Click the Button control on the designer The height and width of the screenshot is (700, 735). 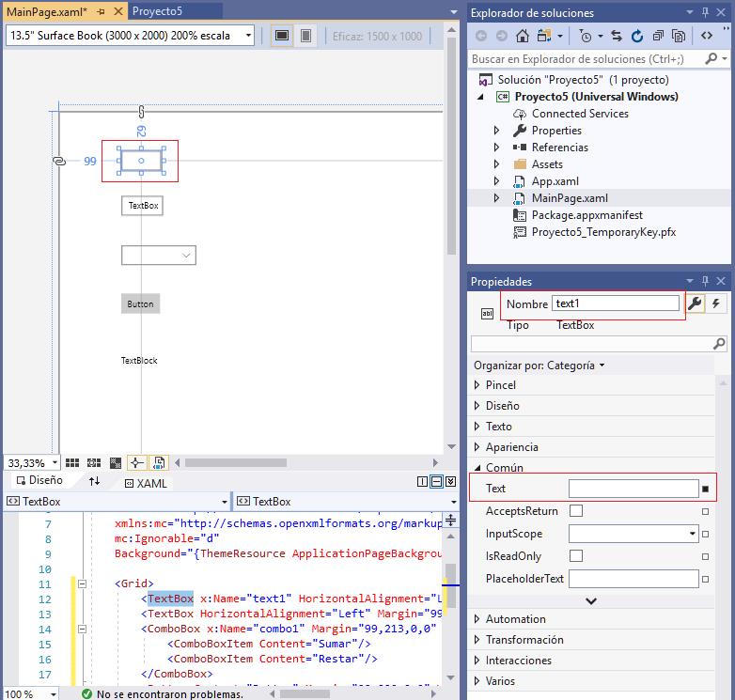141,304
